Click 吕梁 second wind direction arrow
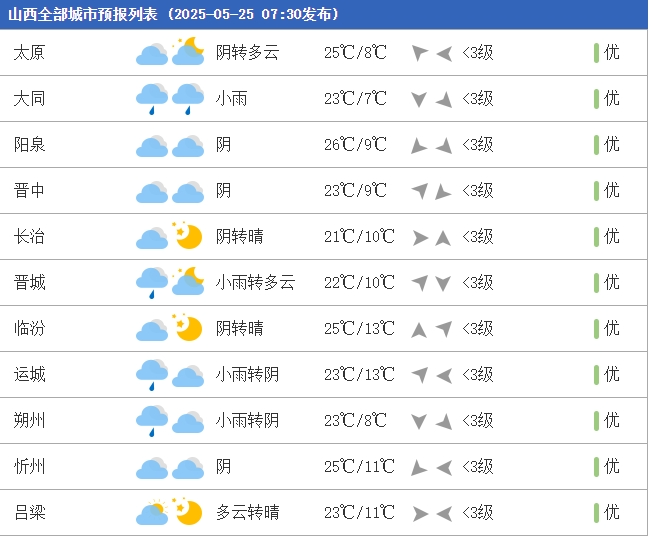651x540 pixels. pos(444,514)
